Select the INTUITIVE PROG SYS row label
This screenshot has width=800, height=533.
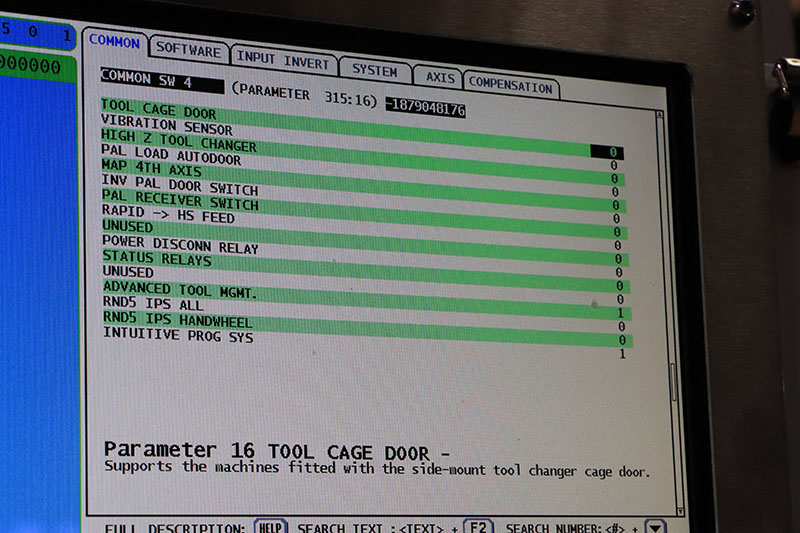click(x=179, y=335)
